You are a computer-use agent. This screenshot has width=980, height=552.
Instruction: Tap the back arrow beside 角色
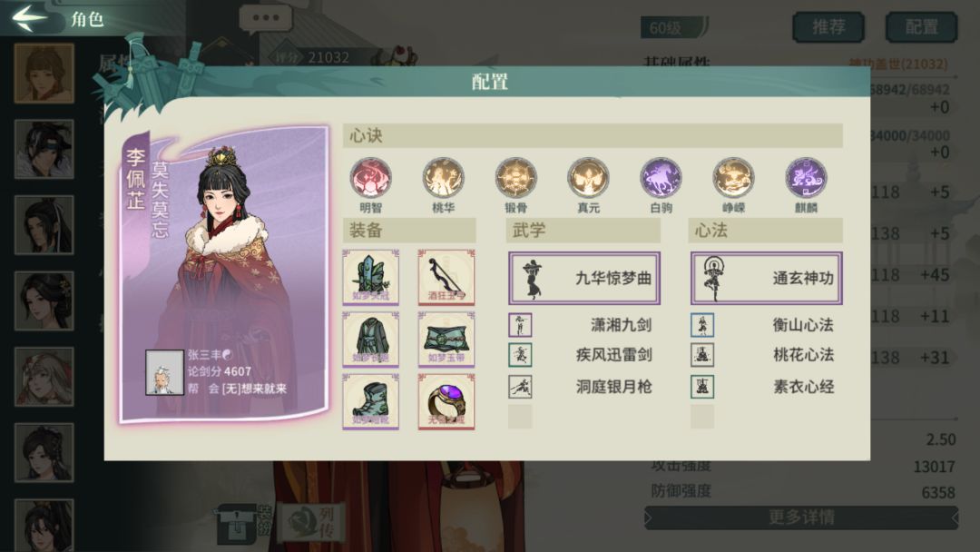tap(30, 17)
